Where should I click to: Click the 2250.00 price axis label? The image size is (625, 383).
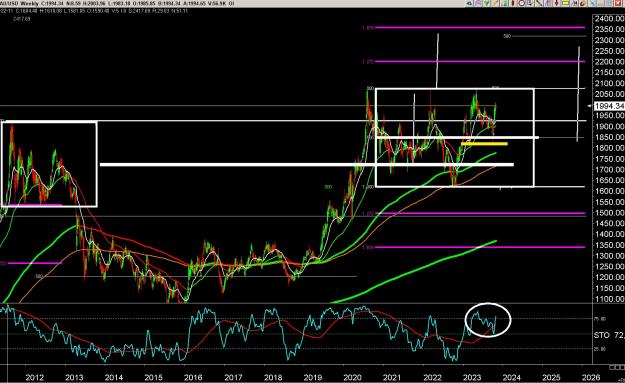coord(609,51)
